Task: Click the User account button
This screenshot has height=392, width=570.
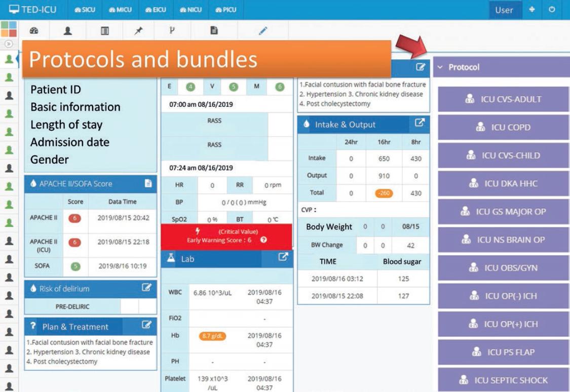Action: click(x=504, y=10)
